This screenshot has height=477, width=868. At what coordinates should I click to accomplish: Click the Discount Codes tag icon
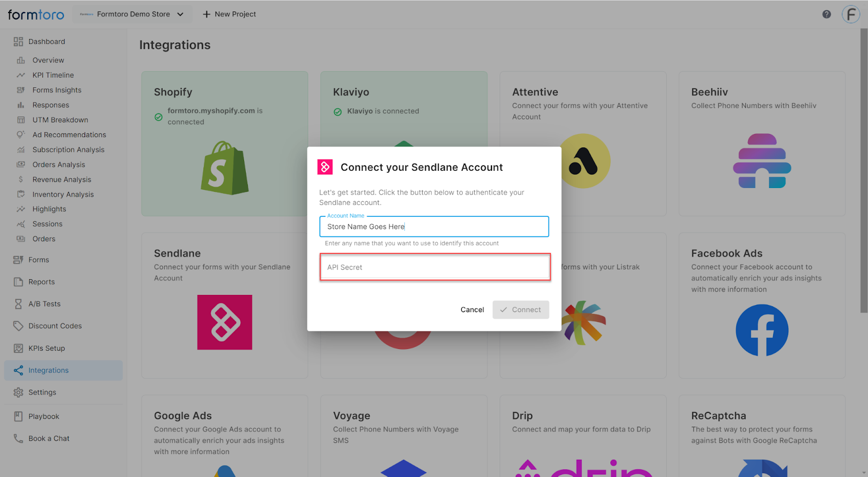[x=18, y=326]
